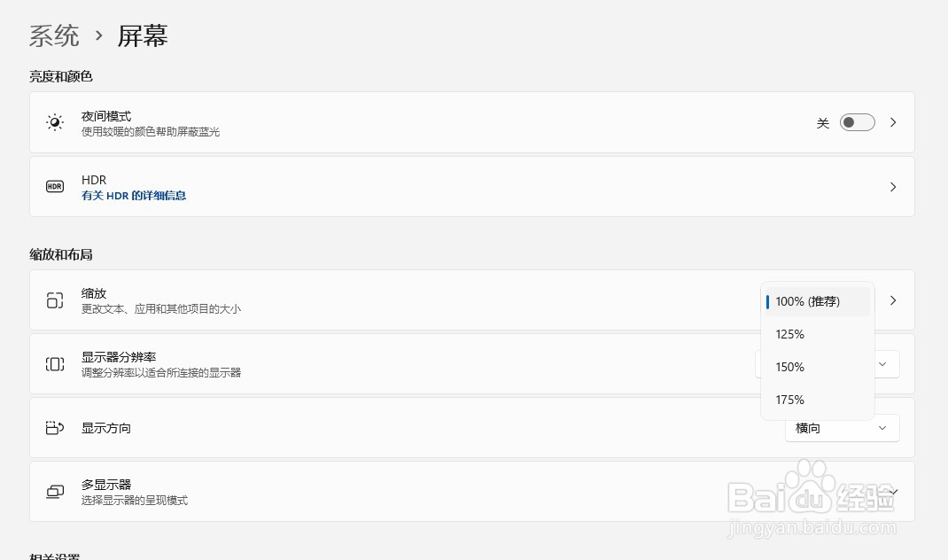Screen dimensions: 948x560
Task: Open night light settings via chevron
Action: click(x=893, y=123)
